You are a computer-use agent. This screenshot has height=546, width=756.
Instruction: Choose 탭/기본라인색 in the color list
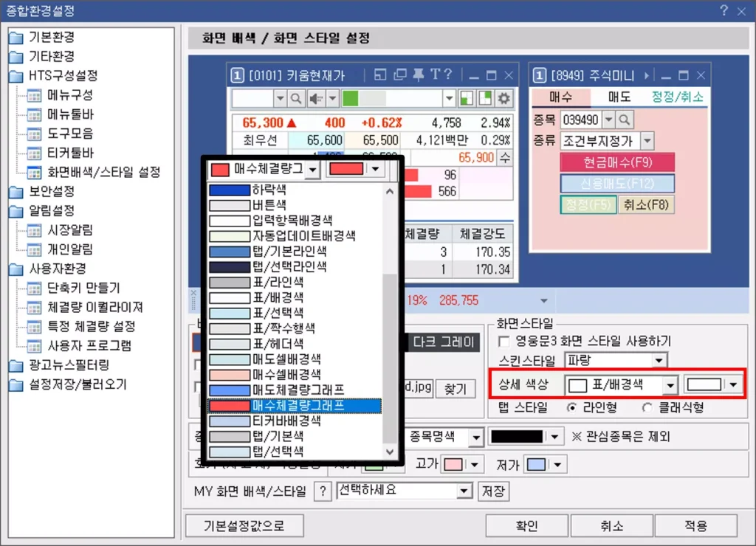pos(295,252)
